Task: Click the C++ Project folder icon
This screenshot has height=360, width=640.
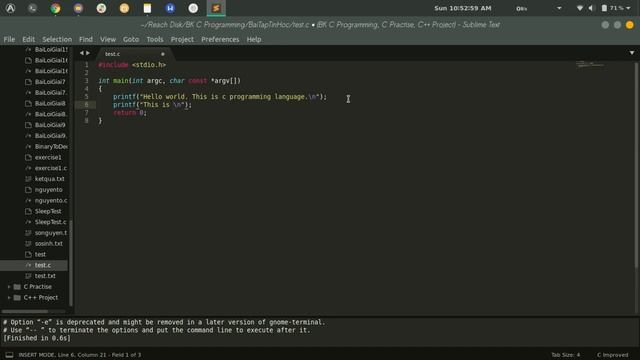Action: 17,298
